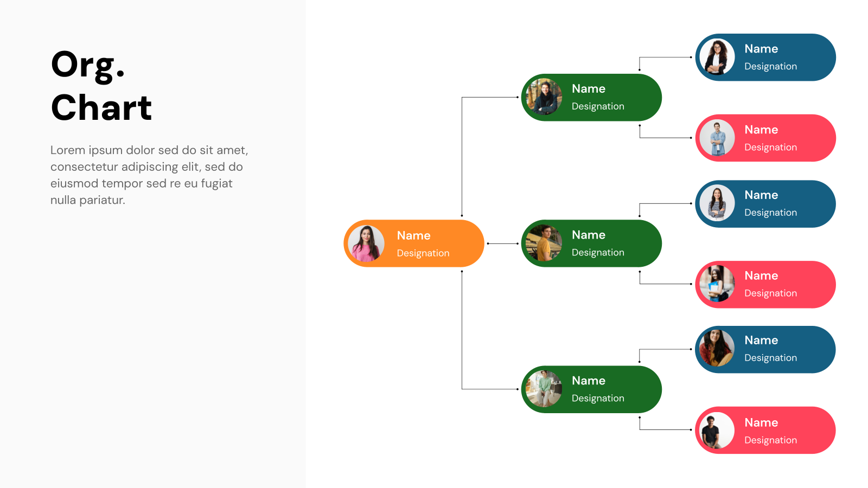
Task: Click the photo in the topmost teal card
Action: [717, 57]
